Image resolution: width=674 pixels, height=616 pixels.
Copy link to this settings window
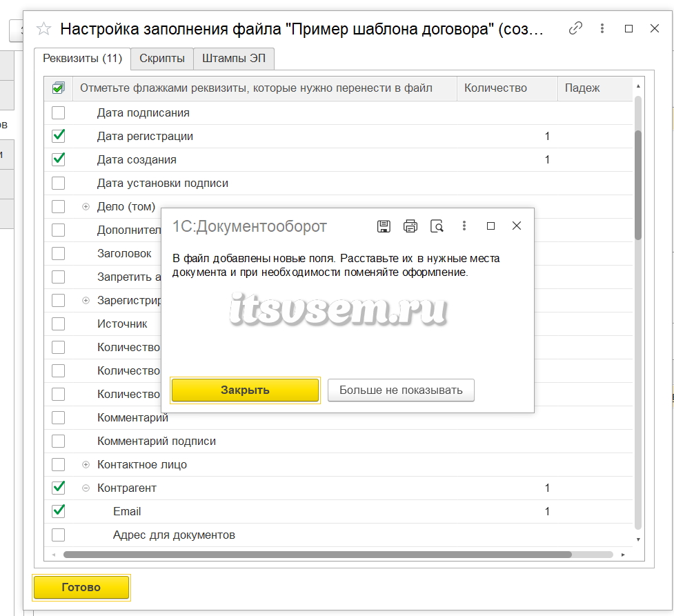[575, 28]
